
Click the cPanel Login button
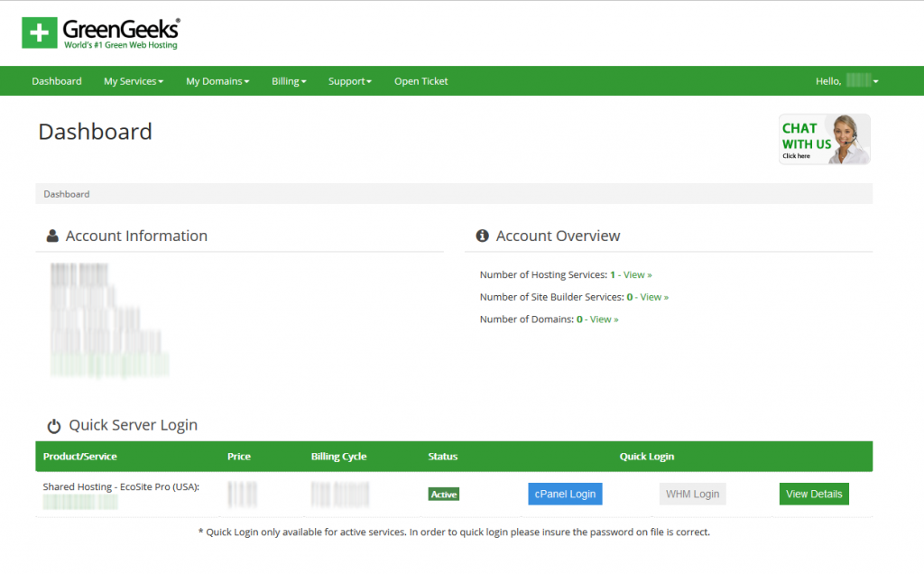[565, 494]
